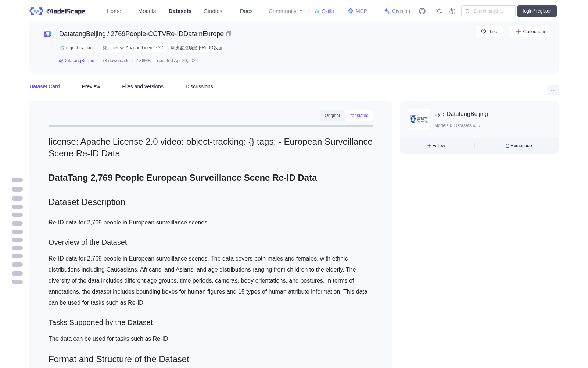This screenshot has width=588, height=368.
Task: Open the three-dots more options button
Action: click(x=553, y=90)
